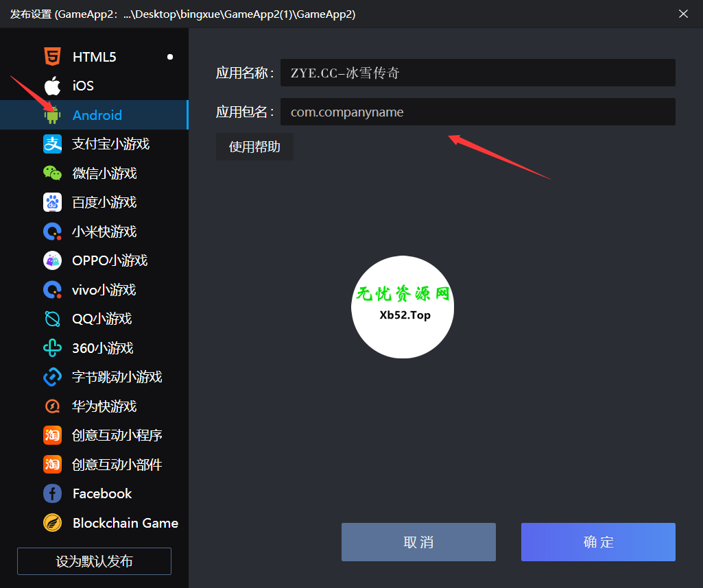703x588 pixels.
Task: Select Facebook in platform list
Action: (94, 493)
